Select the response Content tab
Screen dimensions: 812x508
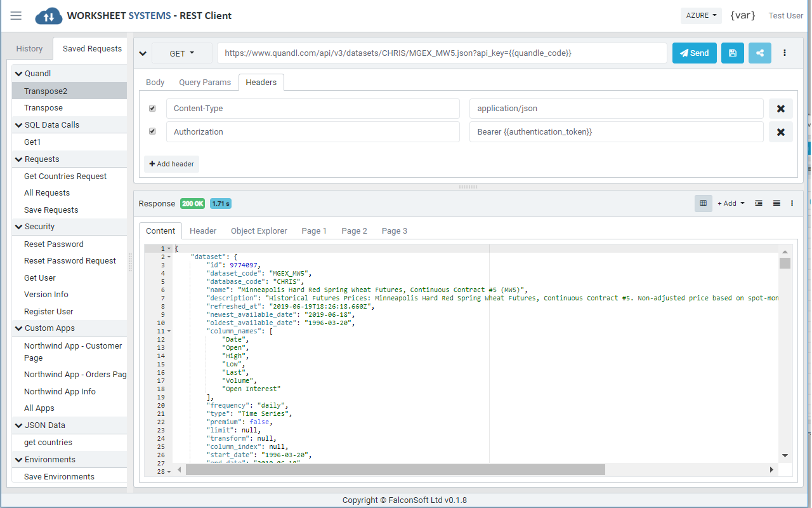click(x=160, y=231)
